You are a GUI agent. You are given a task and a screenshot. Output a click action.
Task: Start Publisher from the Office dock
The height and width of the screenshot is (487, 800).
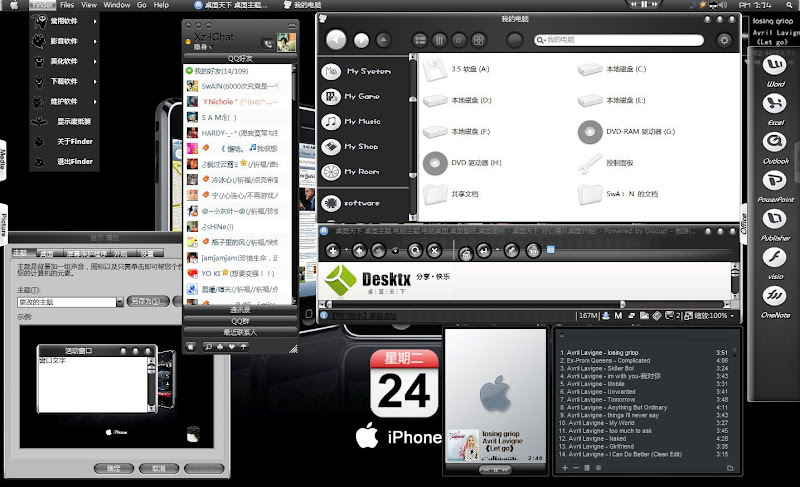point(774,219)
